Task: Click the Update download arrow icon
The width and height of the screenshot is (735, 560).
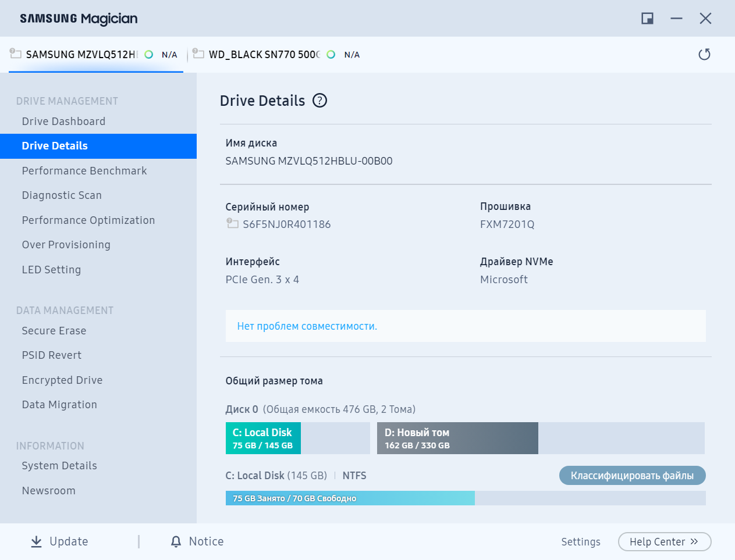Action: pos(36,541)
